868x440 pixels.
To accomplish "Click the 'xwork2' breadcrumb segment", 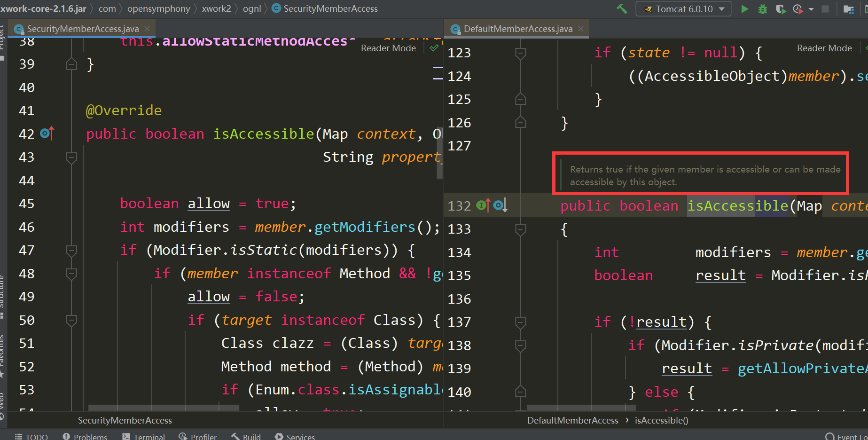I will coord(217,8).
